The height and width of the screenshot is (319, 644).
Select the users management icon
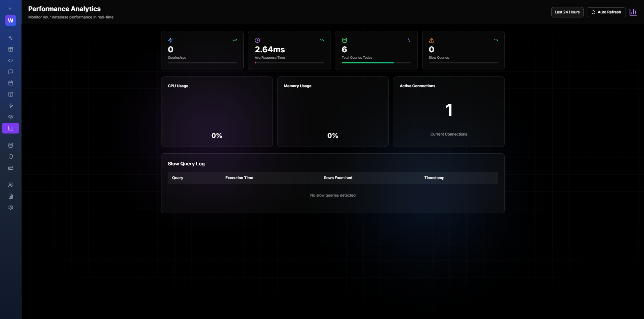point(11,184)
